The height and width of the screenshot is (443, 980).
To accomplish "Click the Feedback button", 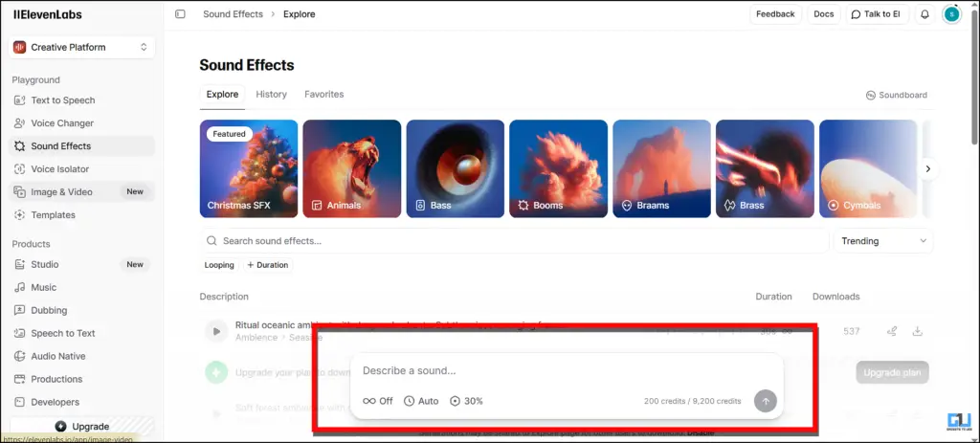I will [x=774, y=14].
